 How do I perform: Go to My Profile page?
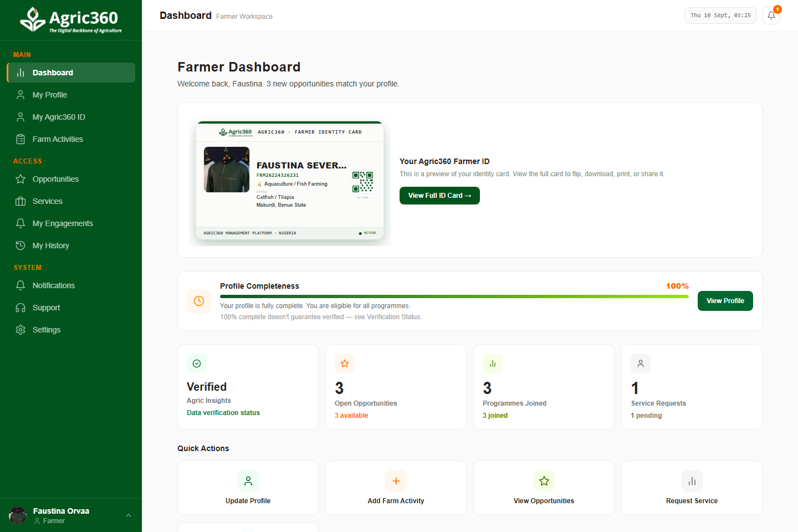tap(71, 95)
